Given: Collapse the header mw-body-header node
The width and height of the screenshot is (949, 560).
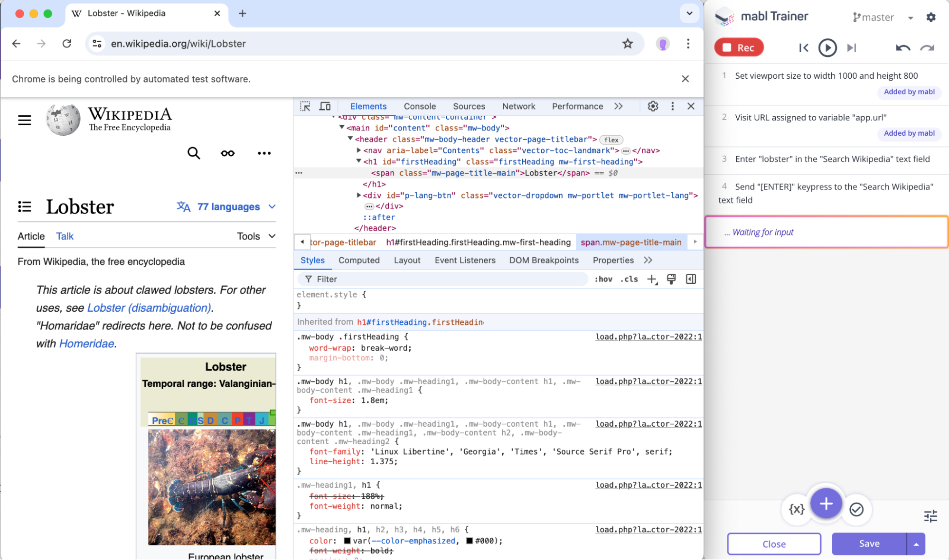Looking at the screenshot, I should pyautogui.click(x=350, y=139).
